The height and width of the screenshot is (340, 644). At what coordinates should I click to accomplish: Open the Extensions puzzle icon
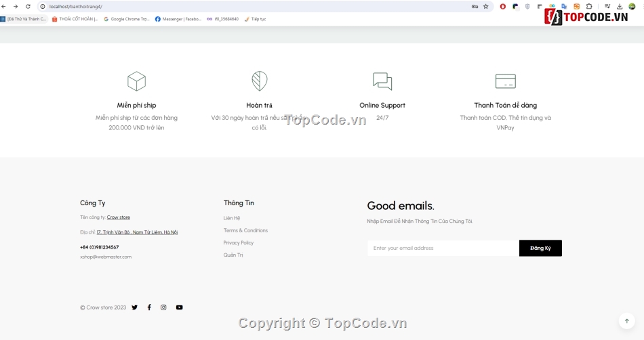pos(589,7)
